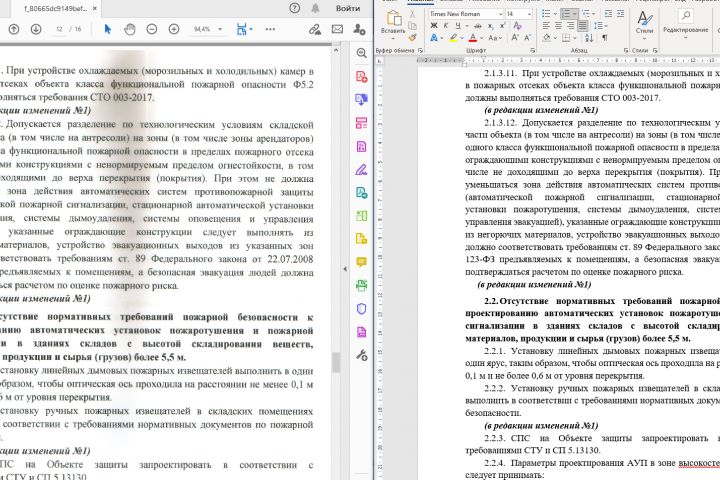The width and height of the screenshot is (720, 480).
Task: Open the red Create PDF tool
Action: point(361,76)
